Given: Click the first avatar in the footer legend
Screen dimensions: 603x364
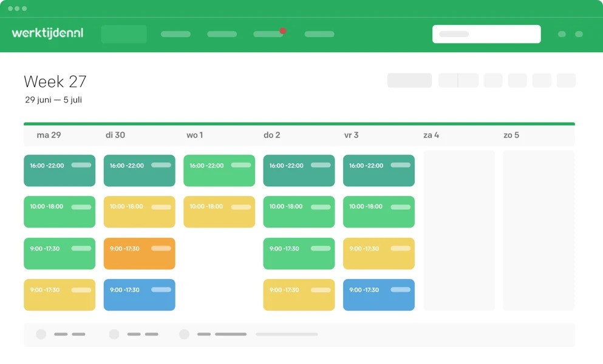Looking at the screenshot, I should point(41,334).
